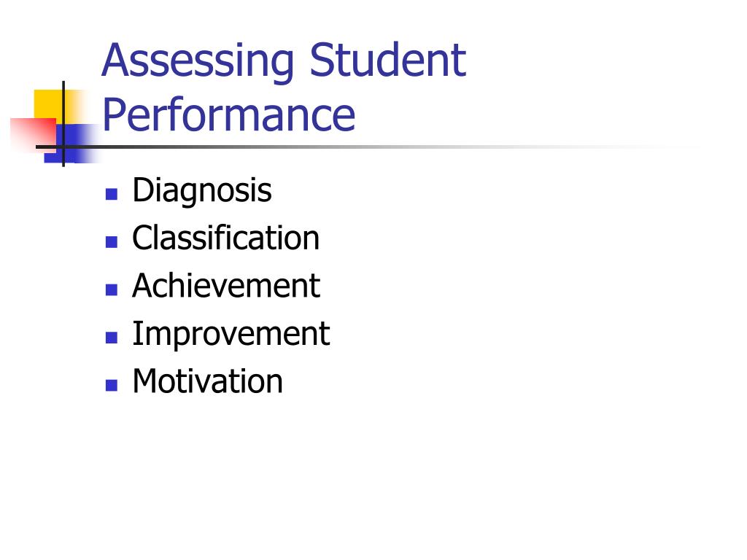Click the Improvement bullet text

[x=231, y=335]
